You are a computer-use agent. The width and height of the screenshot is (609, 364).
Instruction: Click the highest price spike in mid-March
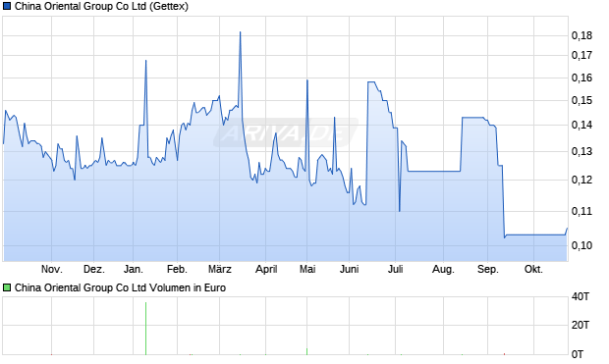240,32
